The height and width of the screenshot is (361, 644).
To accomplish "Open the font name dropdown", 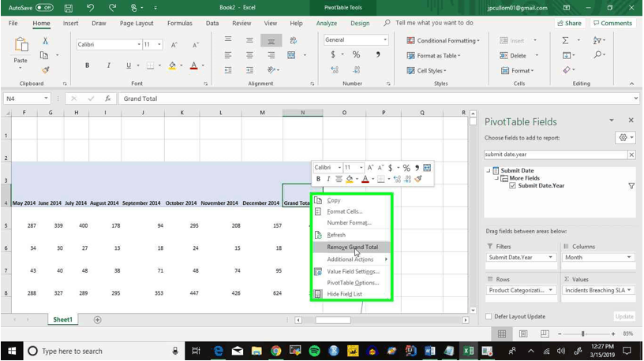I will [x=139, y=44].
